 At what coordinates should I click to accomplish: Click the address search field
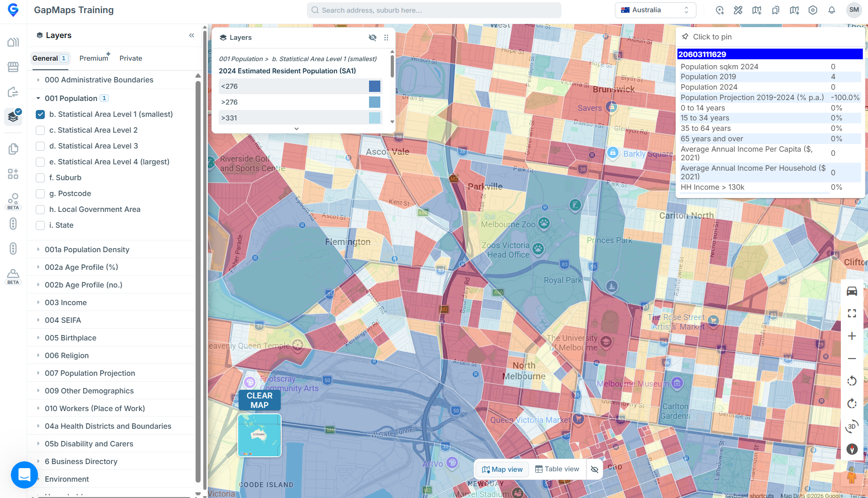pos(434,10)
